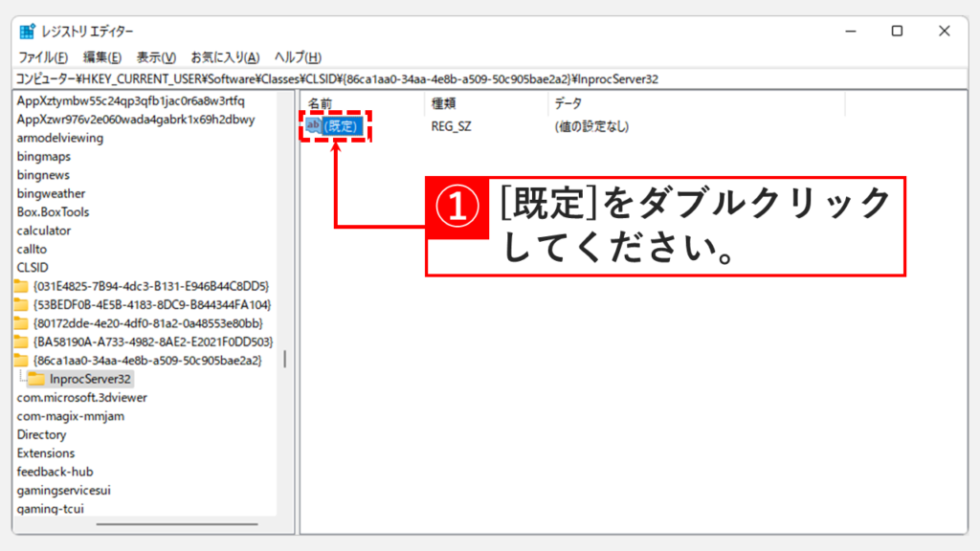980x551 pixels.
Task: Select the CLSID key in tree
Action: (33, 267)
